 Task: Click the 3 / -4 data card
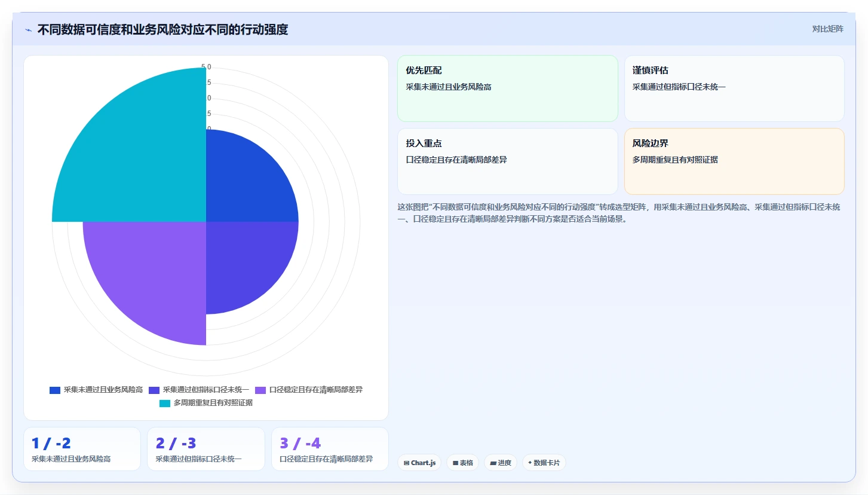[x=330, y=449]
